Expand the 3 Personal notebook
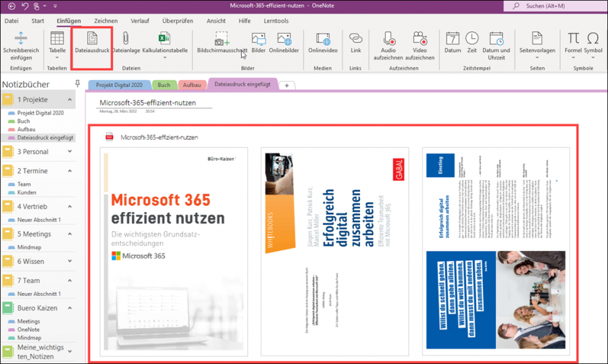The height and width of the screenshot is (364, 608). coord(70,151)
